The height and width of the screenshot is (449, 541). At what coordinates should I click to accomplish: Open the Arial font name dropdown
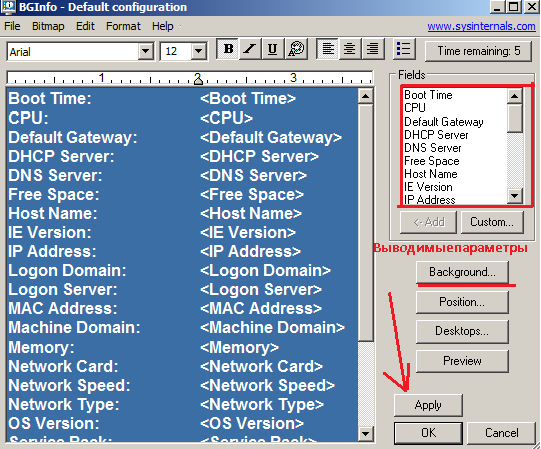click(146, 51)
